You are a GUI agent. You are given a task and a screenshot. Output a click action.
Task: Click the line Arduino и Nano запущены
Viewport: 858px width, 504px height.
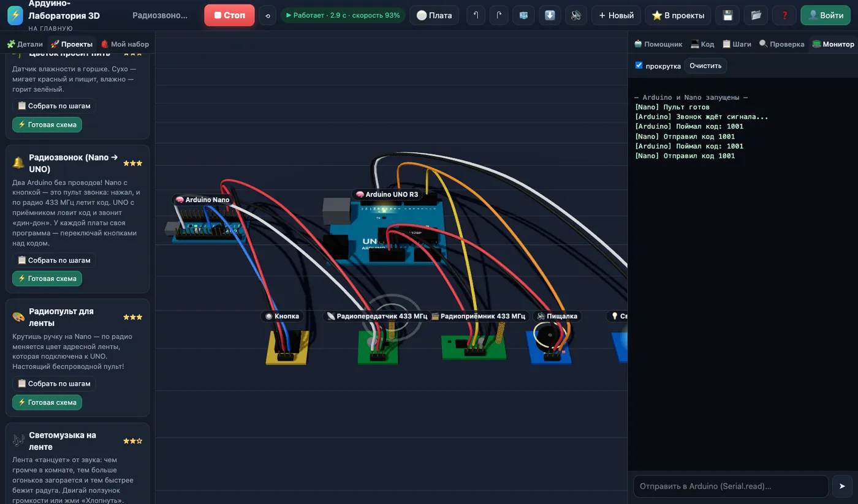[x=691, y=97]
